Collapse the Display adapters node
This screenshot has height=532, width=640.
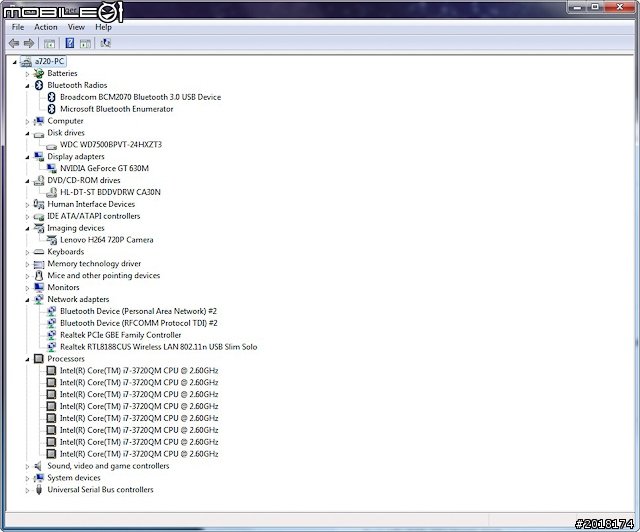coord(27,157)
